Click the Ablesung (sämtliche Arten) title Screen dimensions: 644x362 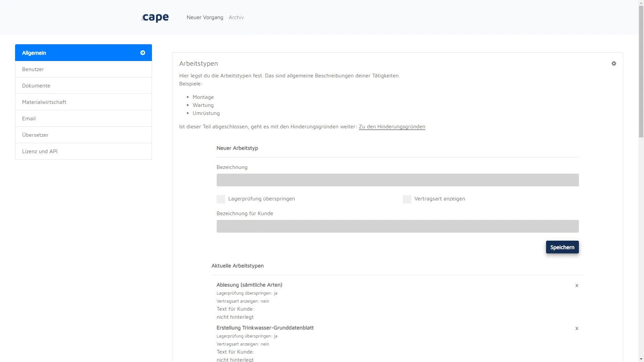(249, 285)
